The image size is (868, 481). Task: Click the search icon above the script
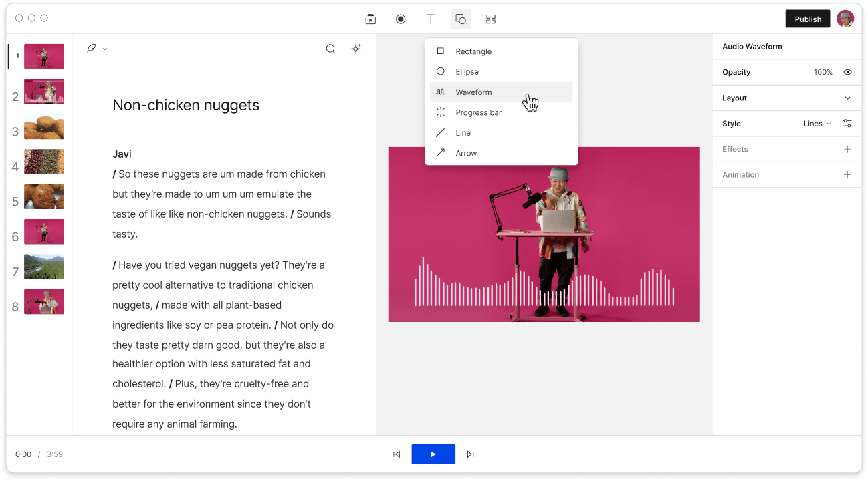coord(330,49)
